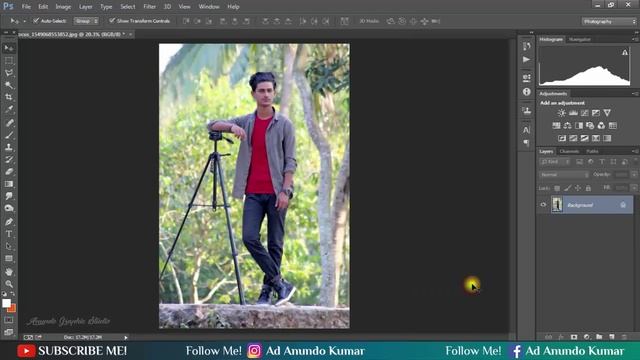Image resolution: width=640 pixels, height=360 pixels.
Task: Toggle lock image pixels brush icon
Action: point(567,188)
